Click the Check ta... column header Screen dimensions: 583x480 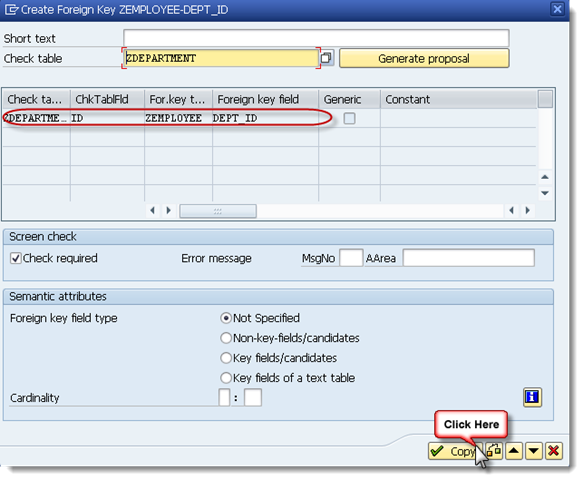click(x=36, y=99)
